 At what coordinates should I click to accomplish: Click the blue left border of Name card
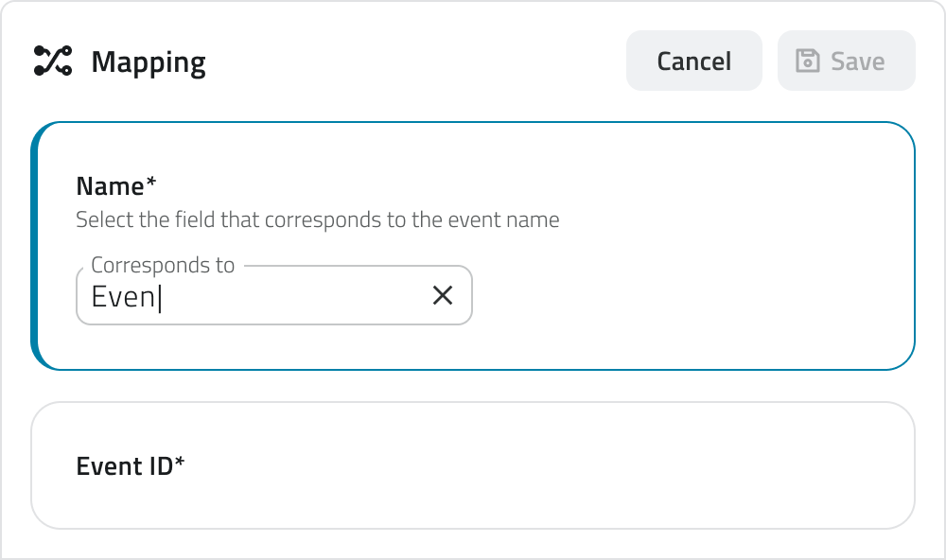(x=36, y=246)
